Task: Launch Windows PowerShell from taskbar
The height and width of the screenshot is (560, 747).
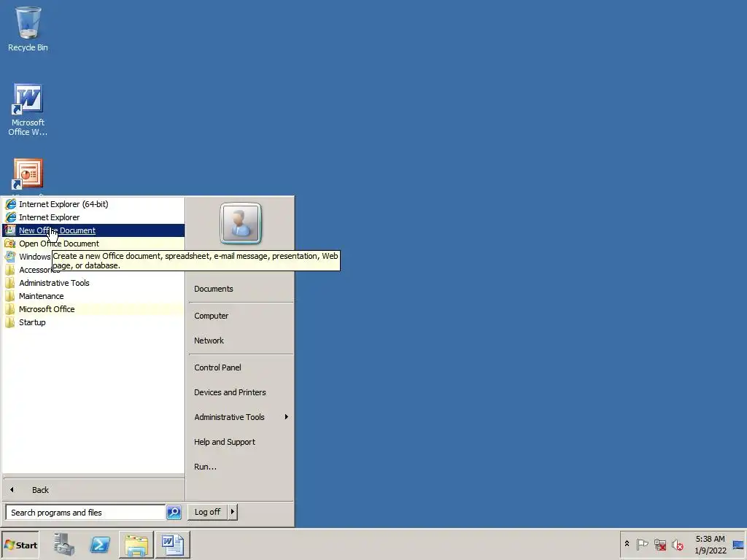Action: [100, 544]
